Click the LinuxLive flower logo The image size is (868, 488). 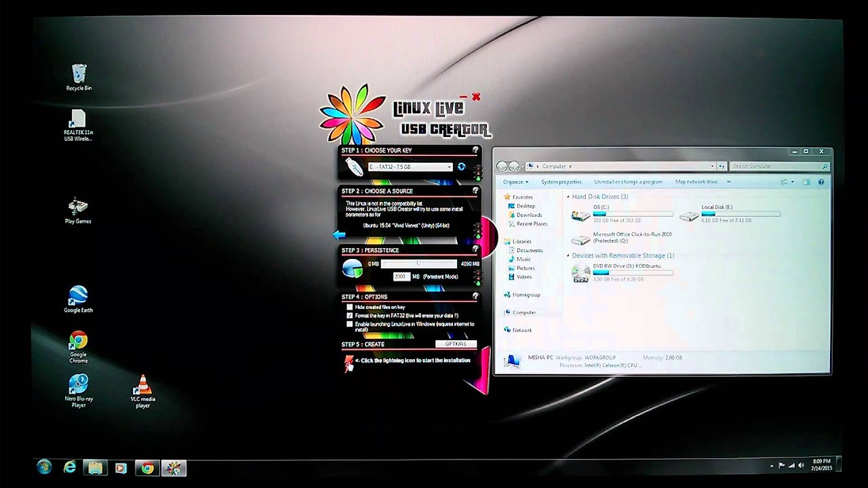point(352,115)
